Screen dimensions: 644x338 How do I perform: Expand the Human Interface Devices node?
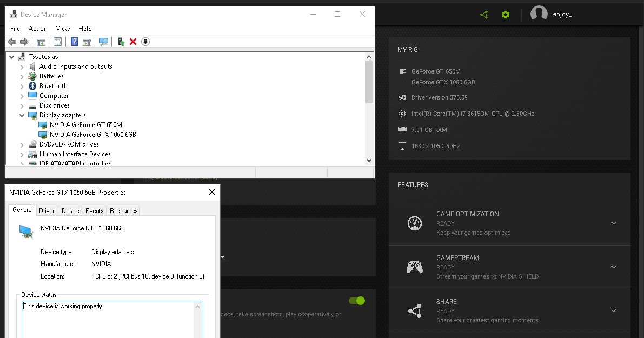(x=22, y=155)
